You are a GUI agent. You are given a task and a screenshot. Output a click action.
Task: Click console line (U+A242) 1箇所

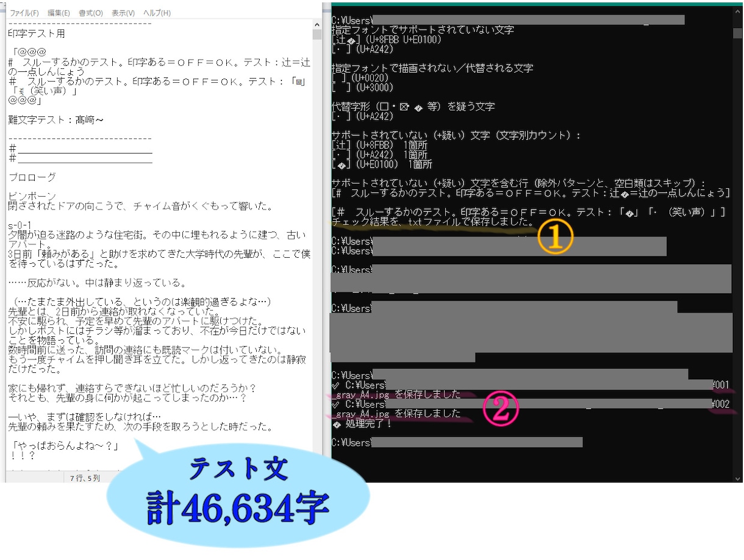pos(379,154)
